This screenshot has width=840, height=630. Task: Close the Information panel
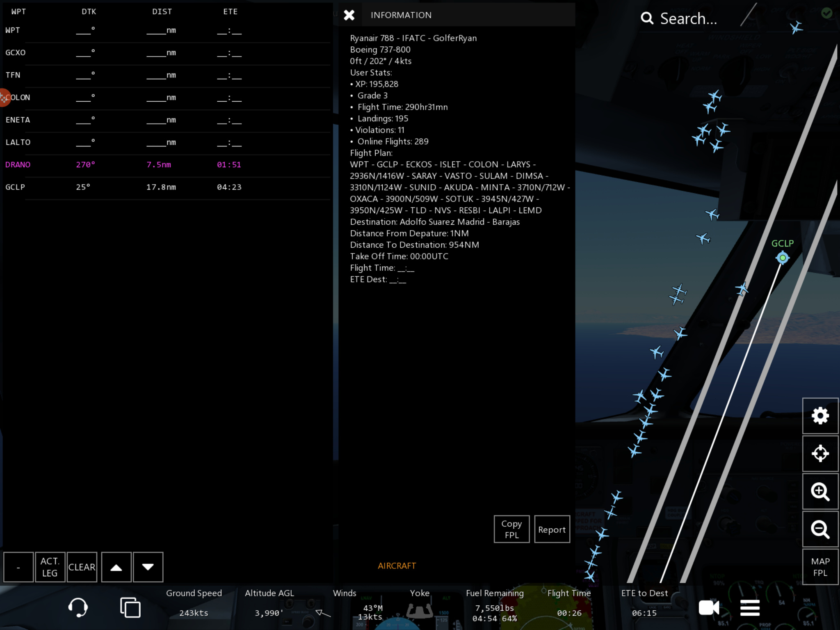point(349,15)
